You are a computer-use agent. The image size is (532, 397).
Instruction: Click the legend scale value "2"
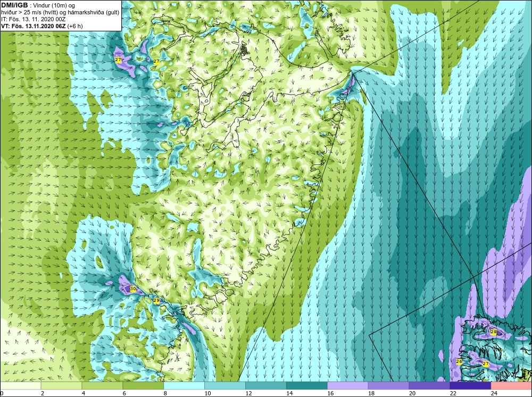(43, 393)
